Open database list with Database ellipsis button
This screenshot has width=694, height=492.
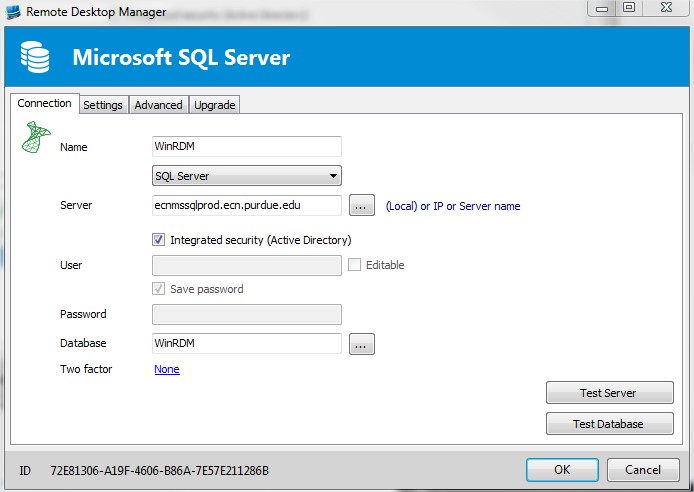361,344
